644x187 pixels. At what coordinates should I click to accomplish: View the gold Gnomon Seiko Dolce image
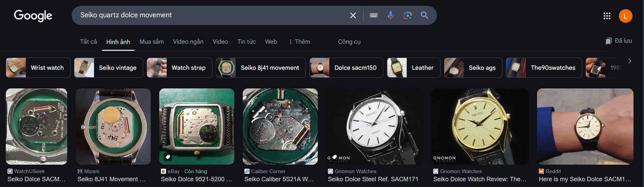pos(479,126)
